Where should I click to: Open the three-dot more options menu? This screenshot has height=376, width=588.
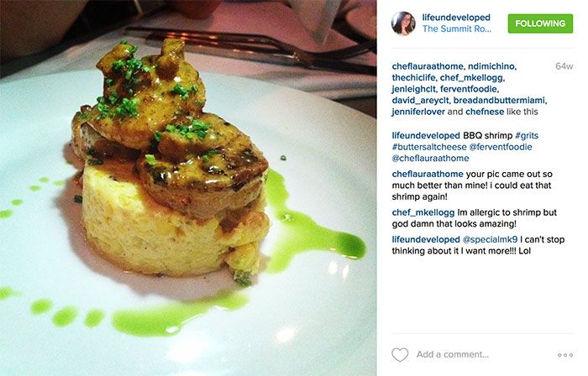[565, 355]
